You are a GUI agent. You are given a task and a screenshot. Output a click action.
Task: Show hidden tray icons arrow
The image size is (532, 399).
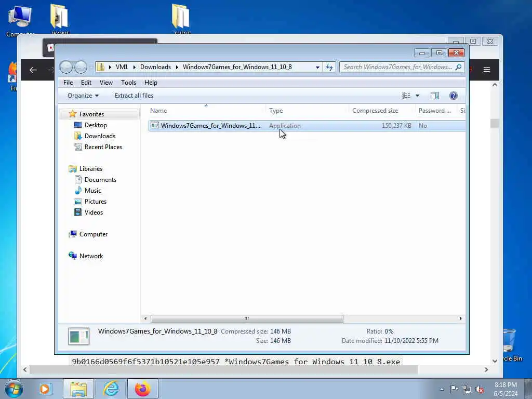point(442,390)
